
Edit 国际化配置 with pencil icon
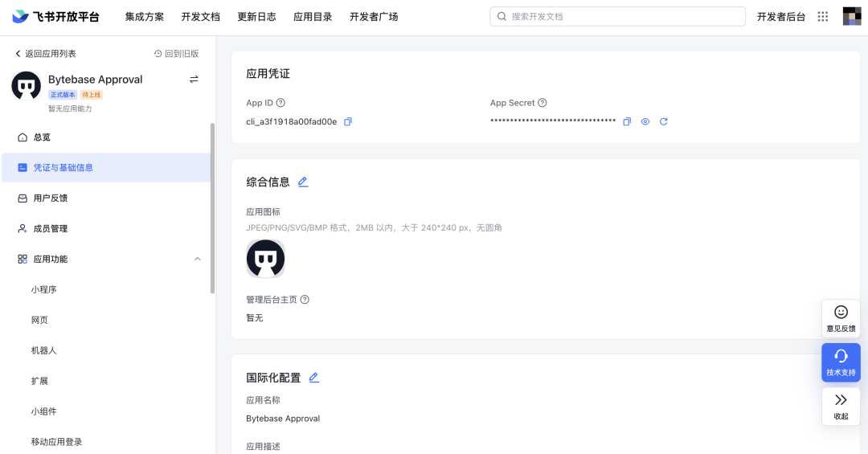pyautogui.click(x=314, y=377)
